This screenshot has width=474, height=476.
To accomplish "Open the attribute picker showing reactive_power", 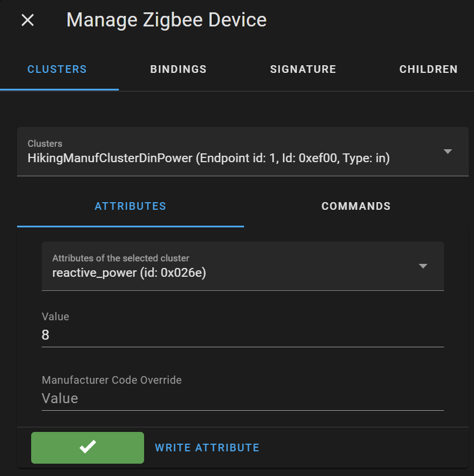I will [x=235, y=266].
